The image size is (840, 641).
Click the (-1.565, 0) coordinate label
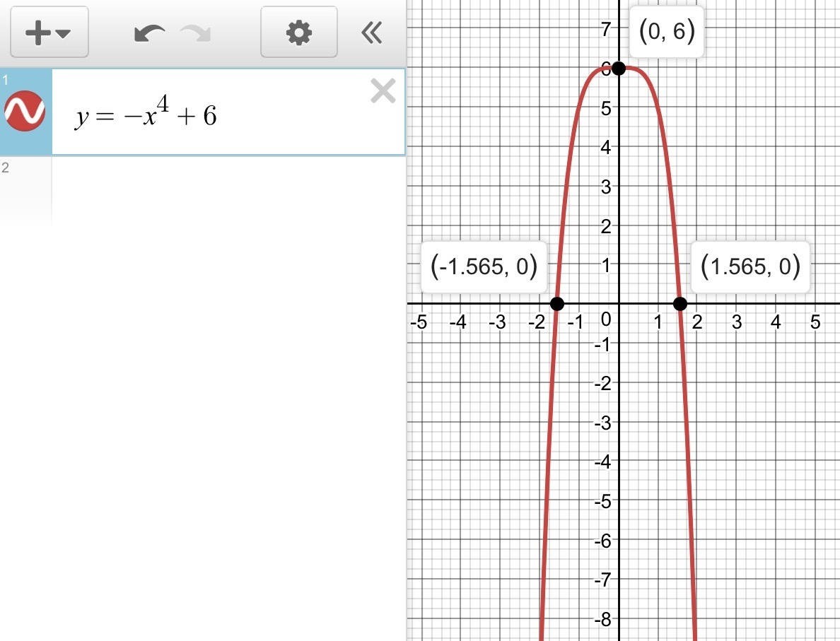[x=484, y=266]
